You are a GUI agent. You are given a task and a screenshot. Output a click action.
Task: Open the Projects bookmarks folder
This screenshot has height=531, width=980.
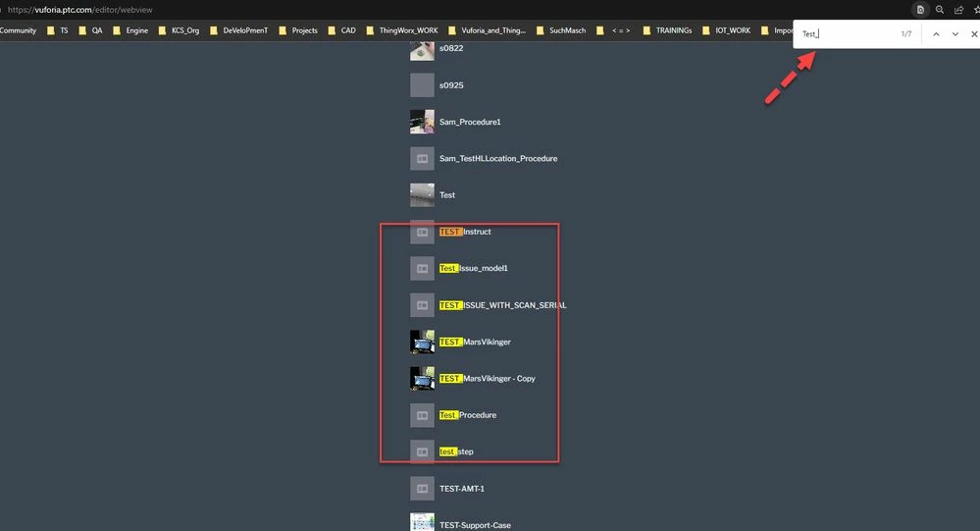298,30
